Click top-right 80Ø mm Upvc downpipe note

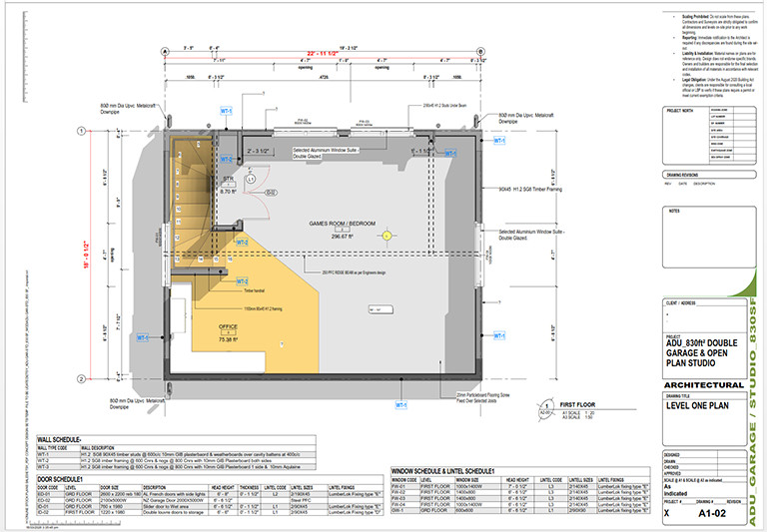(x=526, y=118)
